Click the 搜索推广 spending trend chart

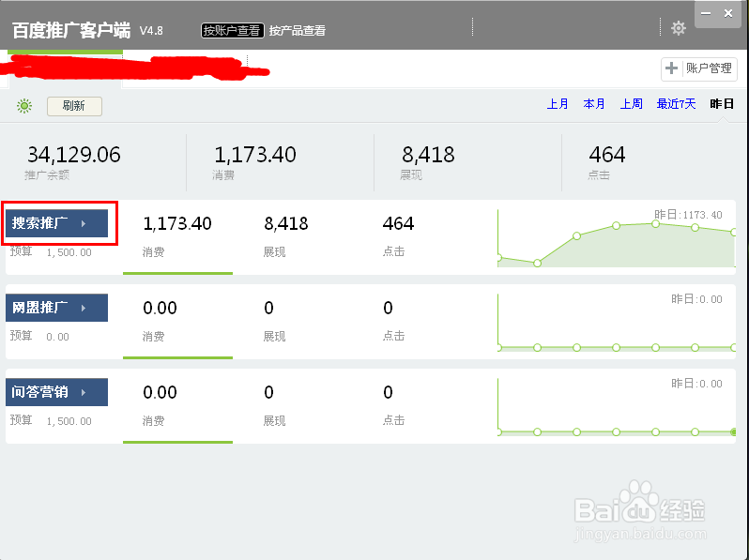[x=617, y=238]
